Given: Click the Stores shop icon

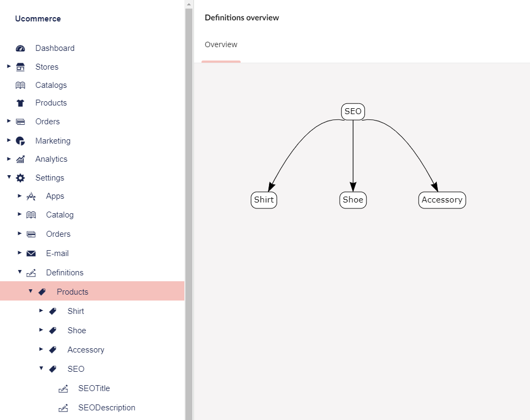Looking at the screenshot, I should (x=20, y=67).
